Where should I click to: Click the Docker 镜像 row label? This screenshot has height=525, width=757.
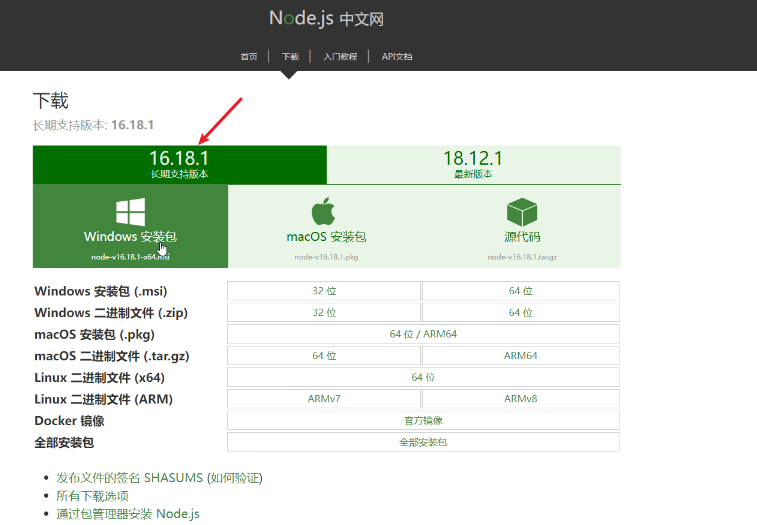pos(70,421)
